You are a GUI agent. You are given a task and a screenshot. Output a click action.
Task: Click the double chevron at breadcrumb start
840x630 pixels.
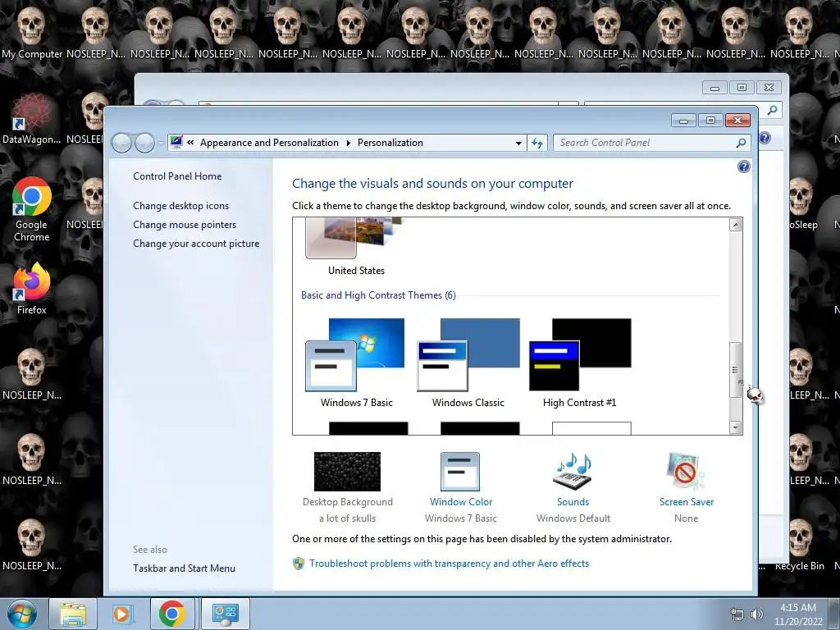190,143
